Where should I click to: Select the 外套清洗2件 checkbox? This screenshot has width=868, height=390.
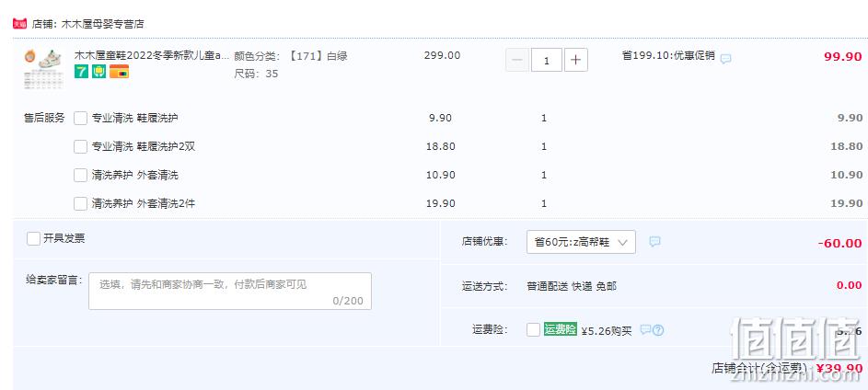click(x=81, y=203)
